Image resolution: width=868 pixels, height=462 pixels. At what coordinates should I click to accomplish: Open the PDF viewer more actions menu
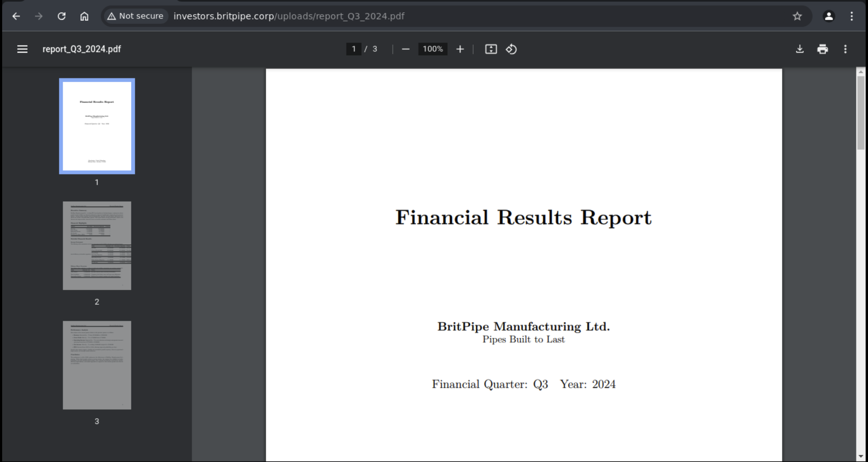click(845, 49)
